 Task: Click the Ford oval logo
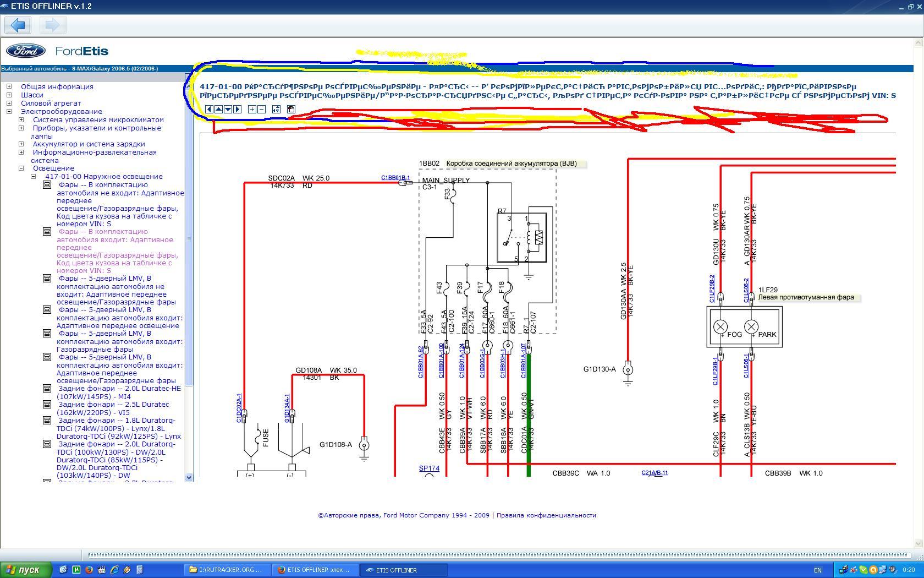click(25, 51)
